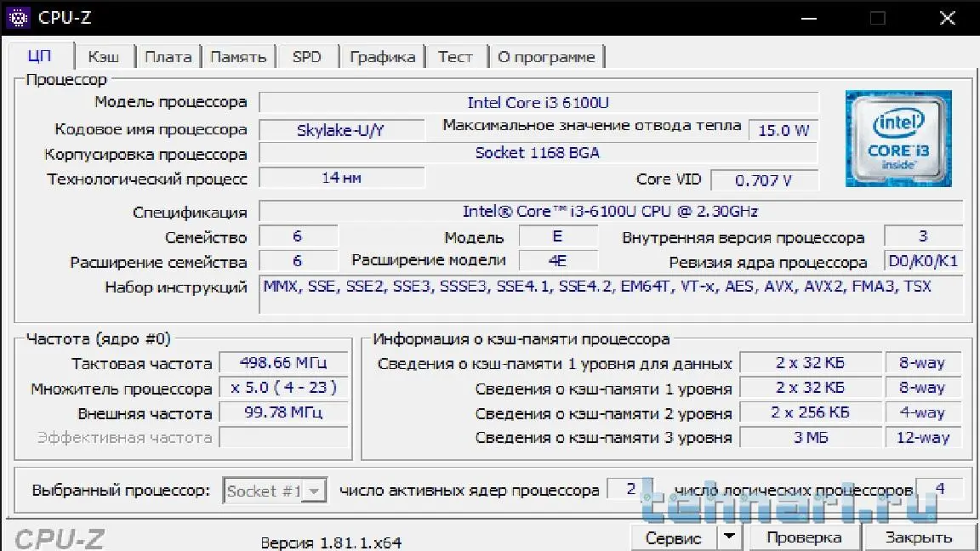Screen dimensions: 980x551
Task: Click the 4-way L2 associativity value
Action: [x=922, y=412]
